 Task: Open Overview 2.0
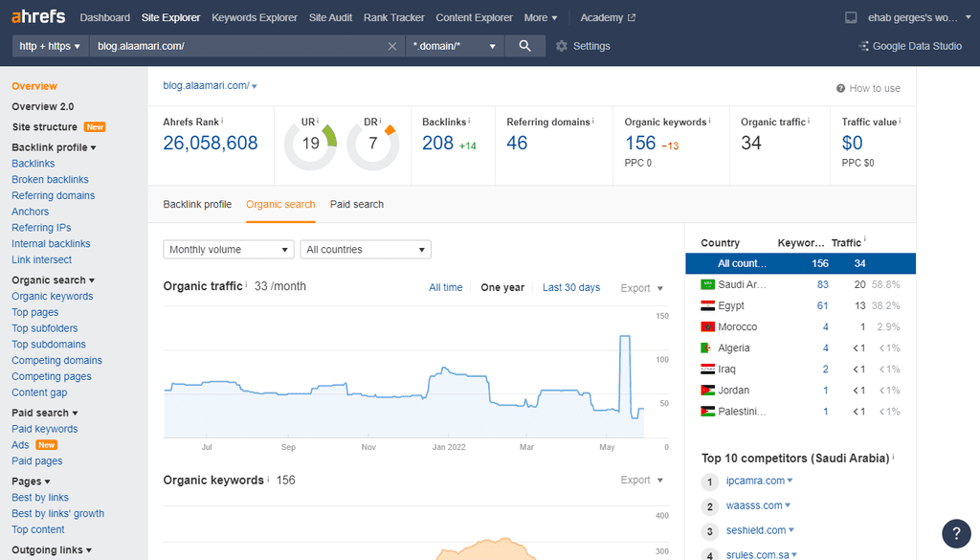(42, 107)
